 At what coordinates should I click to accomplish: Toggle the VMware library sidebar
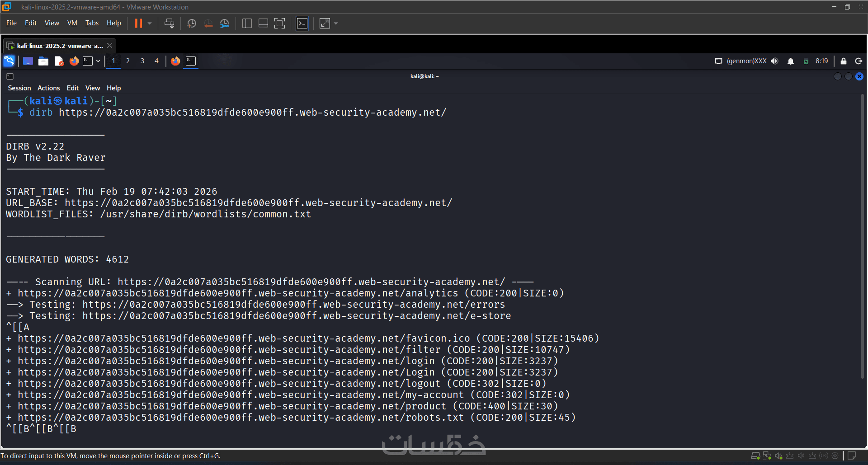coord(247,23)
